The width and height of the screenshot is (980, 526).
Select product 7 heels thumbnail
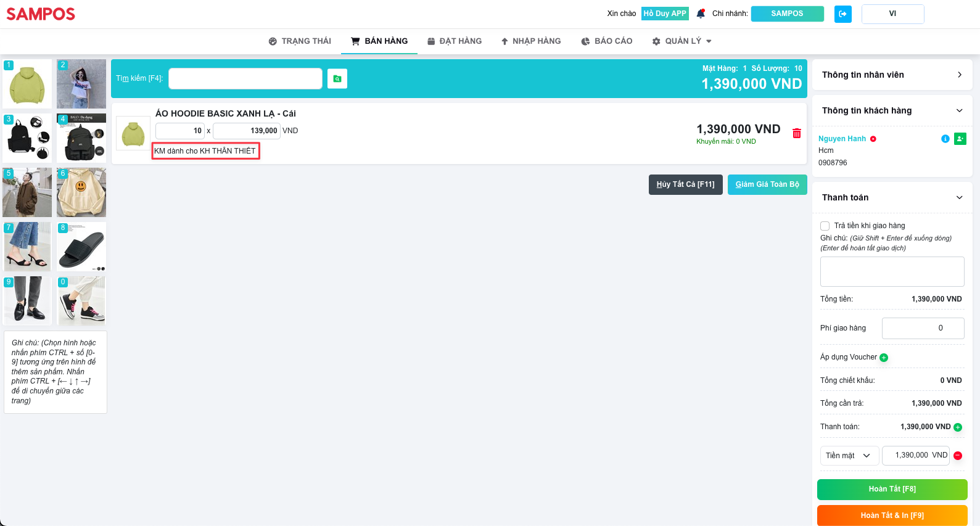click(x=27, y=247)
